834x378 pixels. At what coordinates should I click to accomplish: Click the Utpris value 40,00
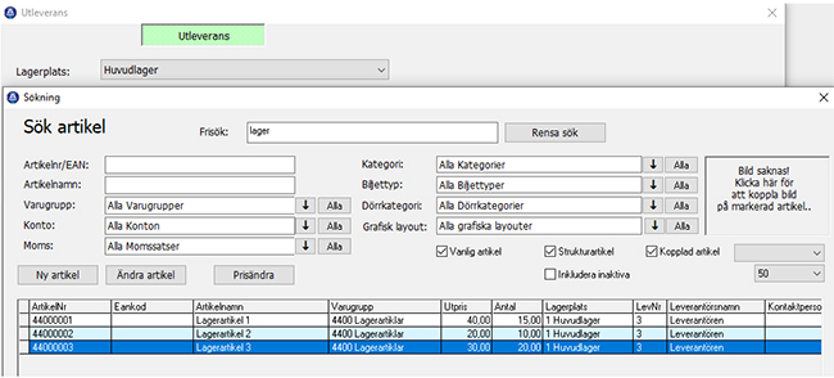[x=466, y=321]
